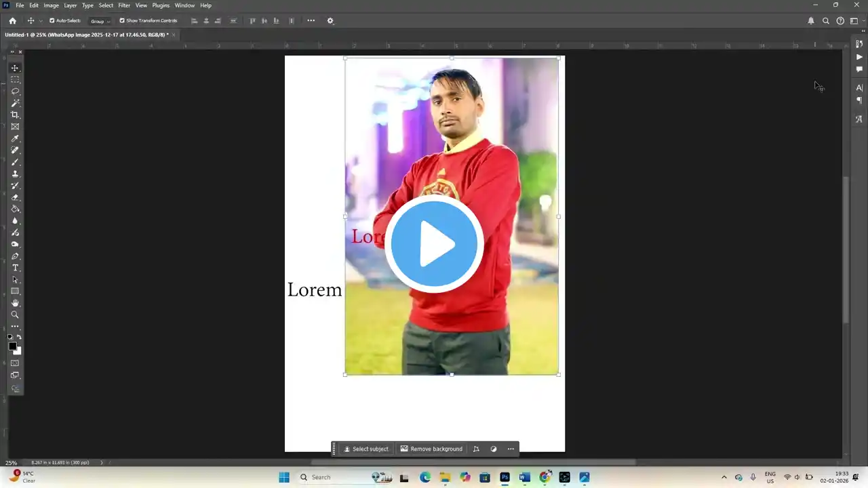Image resolution: width=868 pixels, height=488 pixels.
Task: Select the Zoom tool
Action: point(15,314)
